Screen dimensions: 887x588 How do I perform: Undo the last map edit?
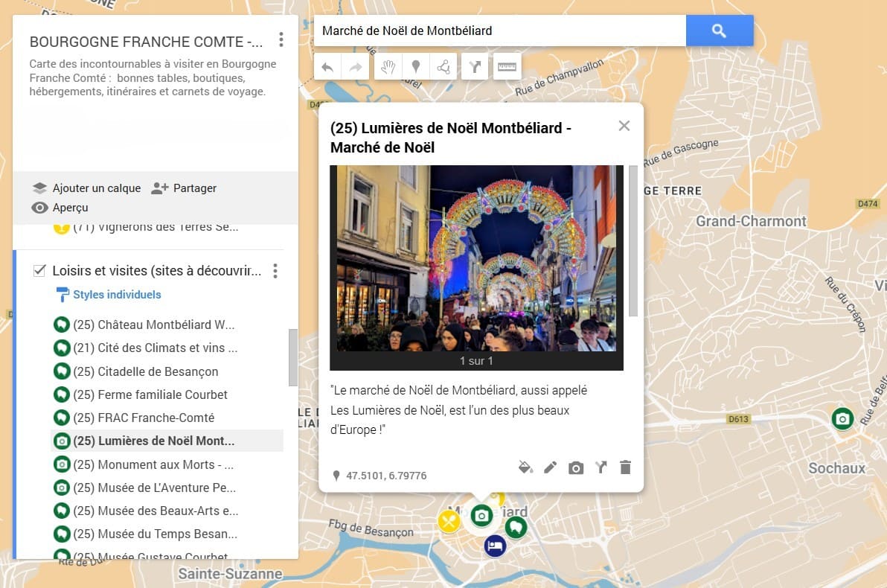[x=327, y=66]
